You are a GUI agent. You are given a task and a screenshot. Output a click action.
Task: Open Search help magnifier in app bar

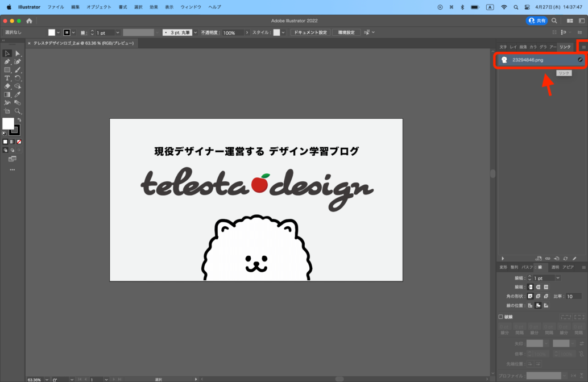point(554,21)
